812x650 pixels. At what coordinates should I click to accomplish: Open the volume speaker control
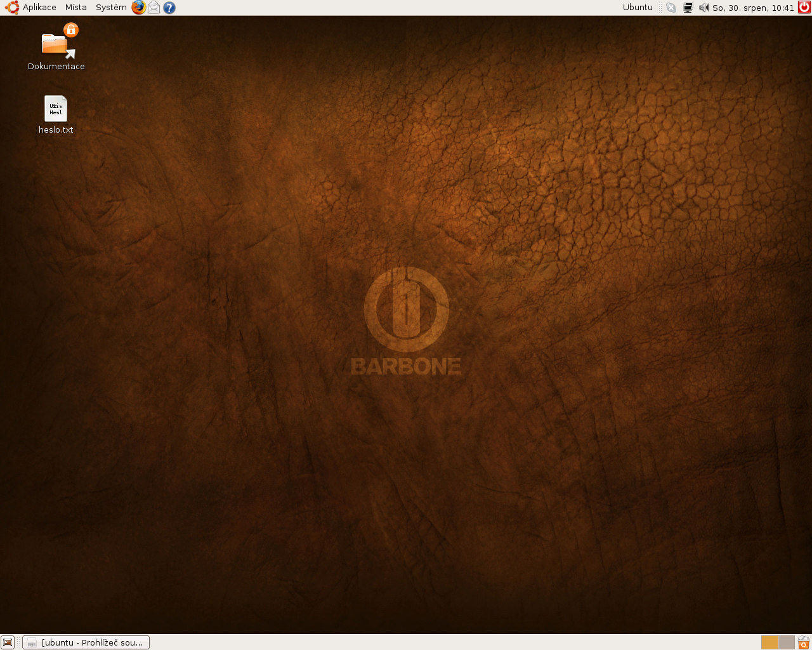pyautogui.click(x=704, y=8)
